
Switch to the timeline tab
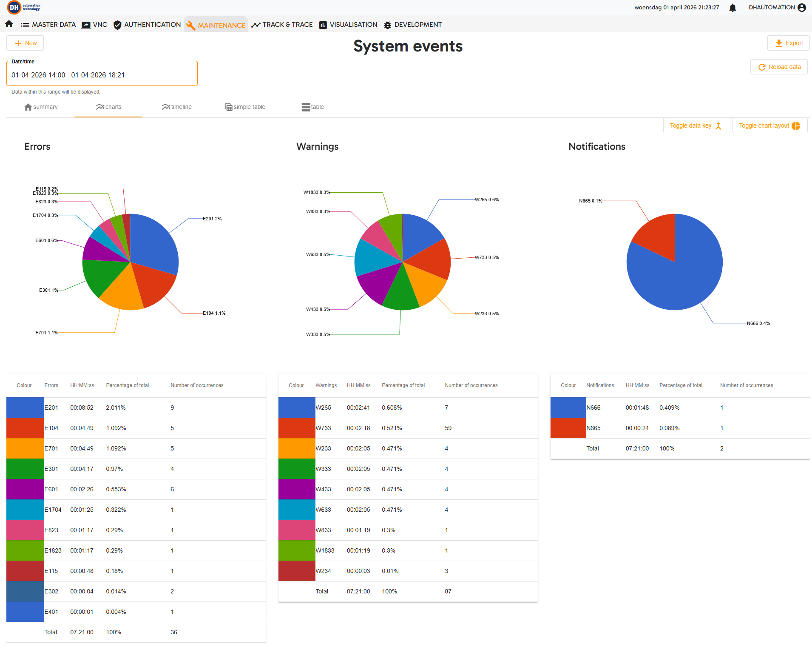(x=176, y=107)
